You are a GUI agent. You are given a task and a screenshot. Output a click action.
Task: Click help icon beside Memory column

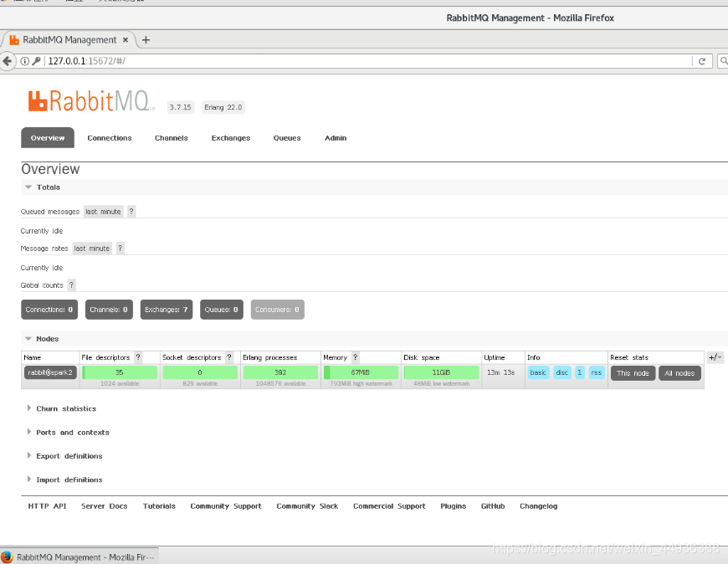point(356,357)
